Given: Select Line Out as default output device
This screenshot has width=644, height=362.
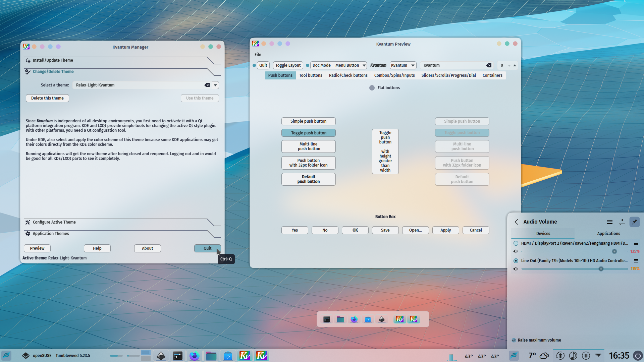Looking at the screenshot, I should click(x=516, y=261).
